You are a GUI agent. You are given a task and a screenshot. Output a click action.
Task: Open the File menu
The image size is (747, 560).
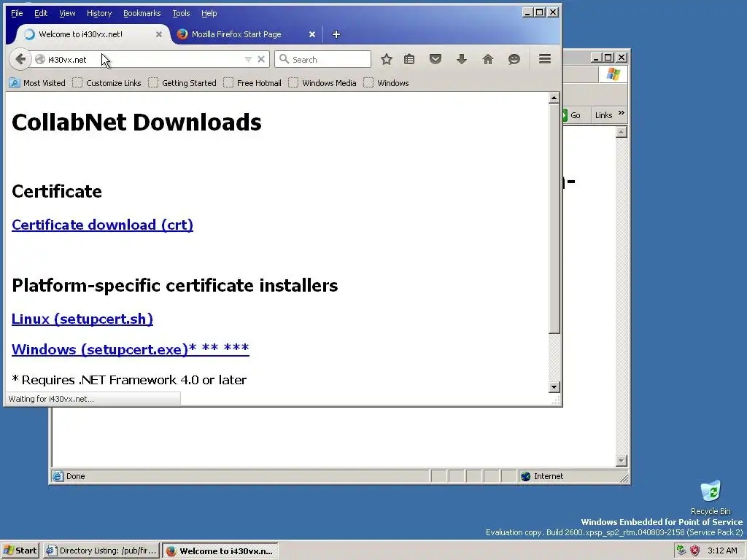click(x=17, y=13)
